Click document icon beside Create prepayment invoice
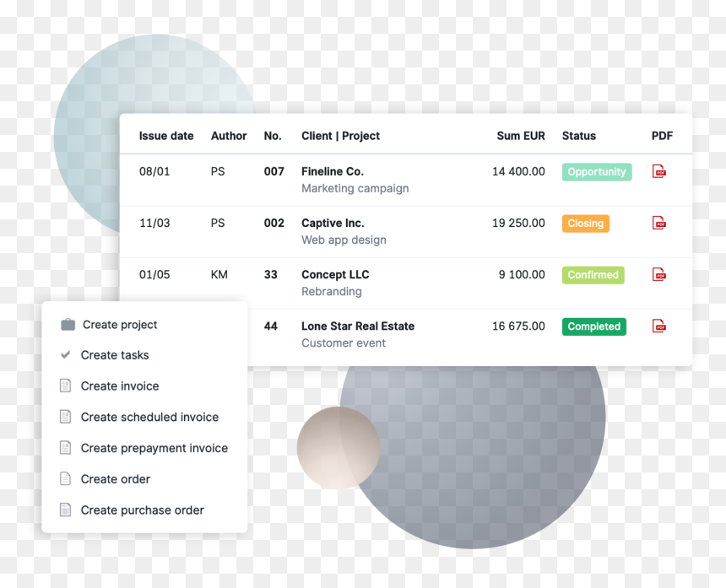The height and width of the screenshot is (588, 726). point(65,448)
